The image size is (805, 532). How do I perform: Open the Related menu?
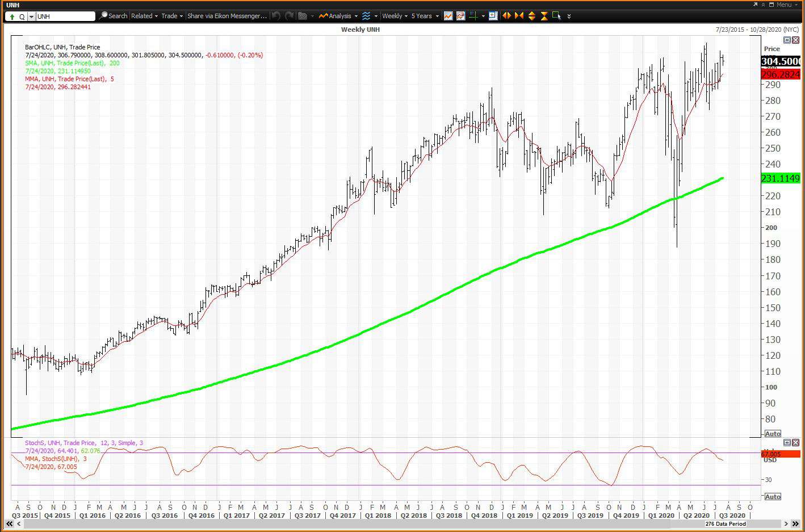[145, 16]
